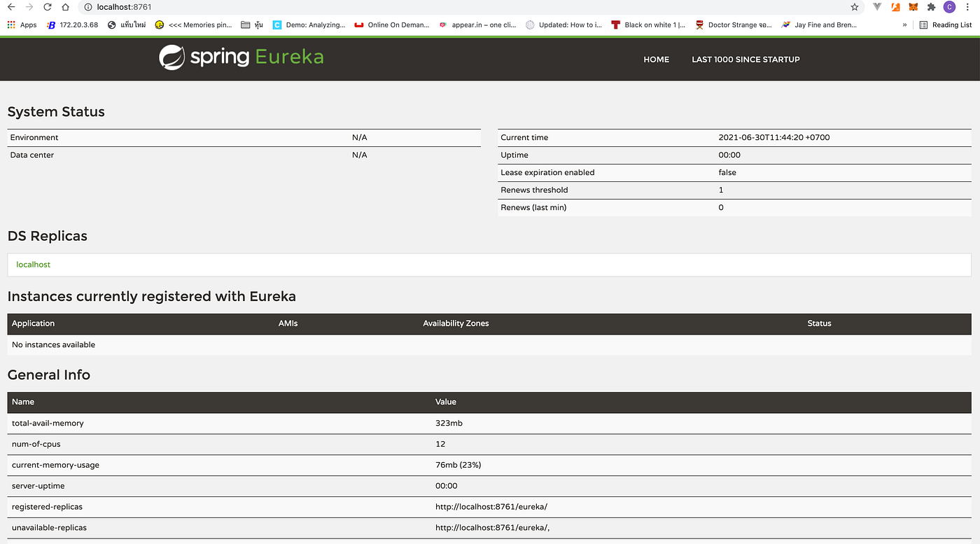The image size is (980, 544).
Task: Bookmark this page using the star icon
Action: 854,7
